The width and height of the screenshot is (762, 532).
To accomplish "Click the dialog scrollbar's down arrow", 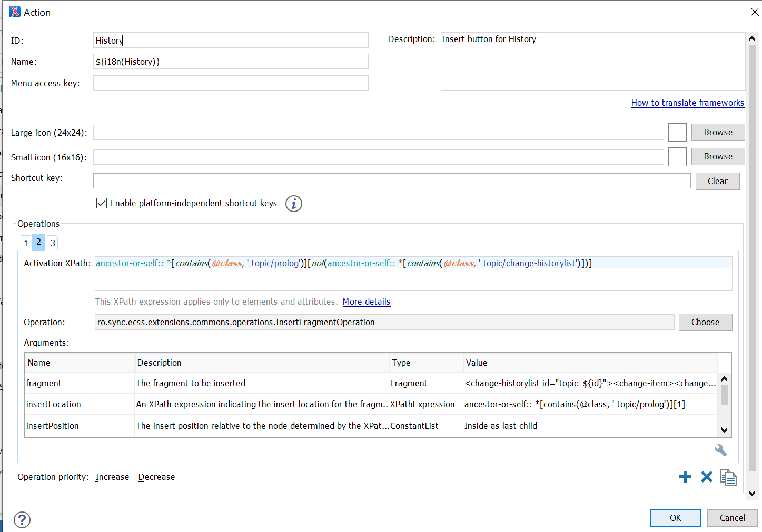I will tap(752, 493).
